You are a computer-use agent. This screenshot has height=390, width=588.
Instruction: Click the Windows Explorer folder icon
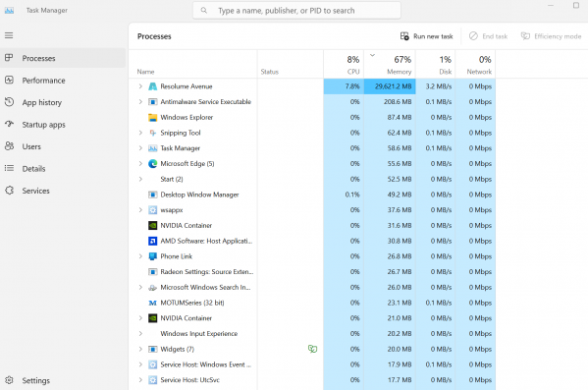(x=152, y=118)
